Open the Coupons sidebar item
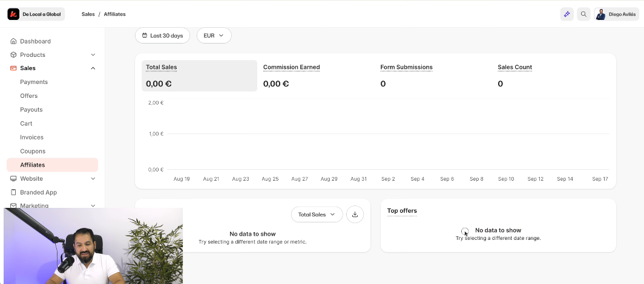 click(x=33, y=151)
